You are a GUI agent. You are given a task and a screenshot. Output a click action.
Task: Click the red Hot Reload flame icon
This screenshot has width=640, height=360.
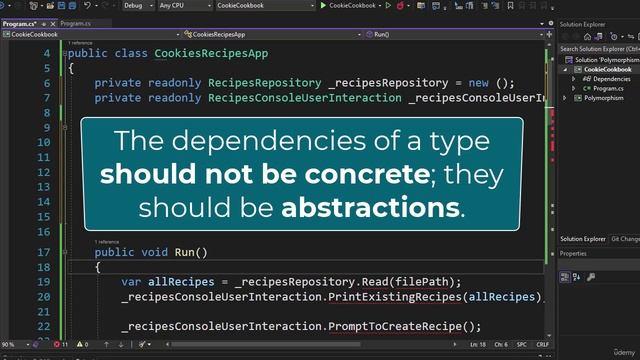[400, 6]
